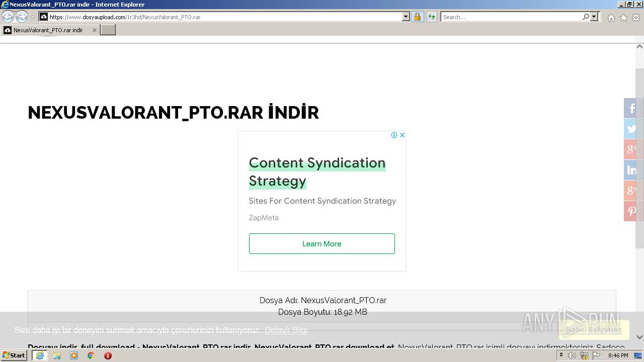Click the volume speaker tray icon
The height and width of the screenshot is (362, 644).
pos(572,355)
